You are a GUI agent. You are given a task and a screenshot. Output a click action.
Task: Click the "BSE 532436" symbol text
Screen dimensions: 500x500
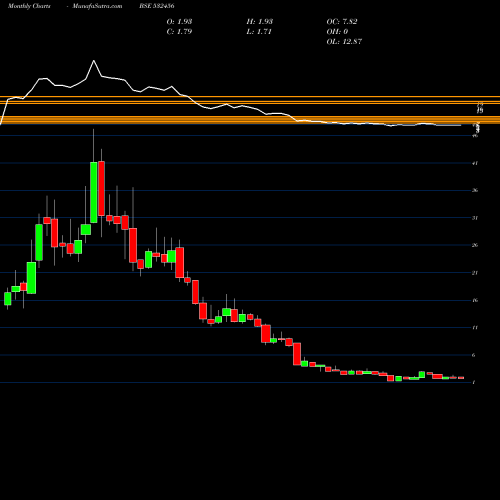[x=157, y=6]
